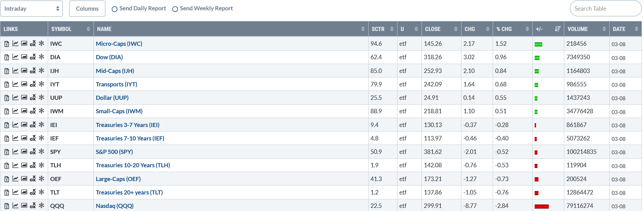The image size is (644, 211).
Task: Sort by the SYMBOL column header
Action: (70, 29)
